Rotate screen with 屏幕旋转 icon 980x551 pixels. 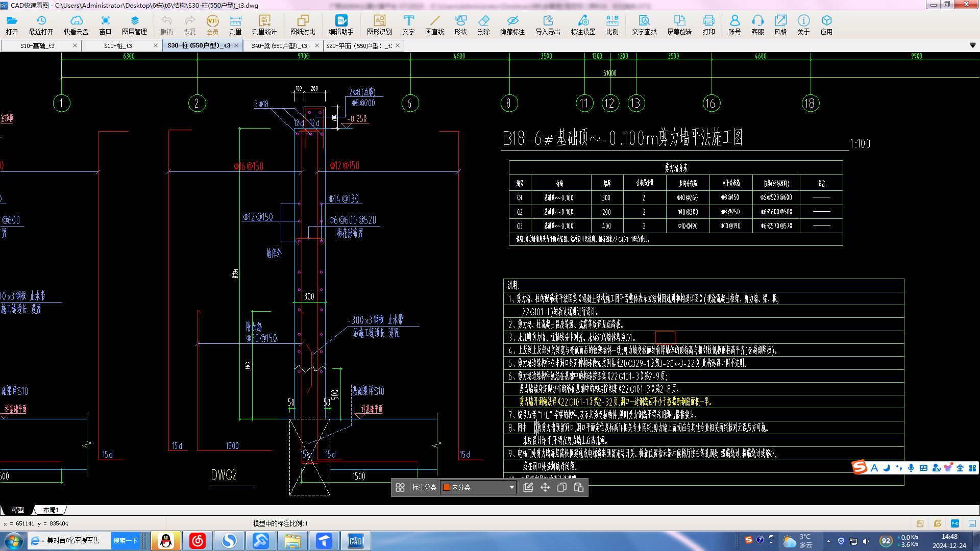[x=679, y=24]
